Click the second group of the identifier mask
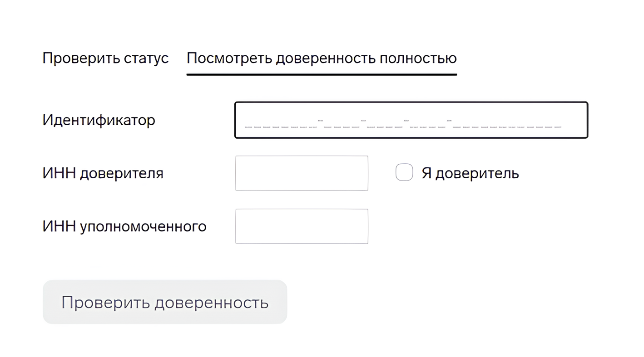Image resolution: width=644 pixels, height=357 pixels. click(x=342, y=126)
